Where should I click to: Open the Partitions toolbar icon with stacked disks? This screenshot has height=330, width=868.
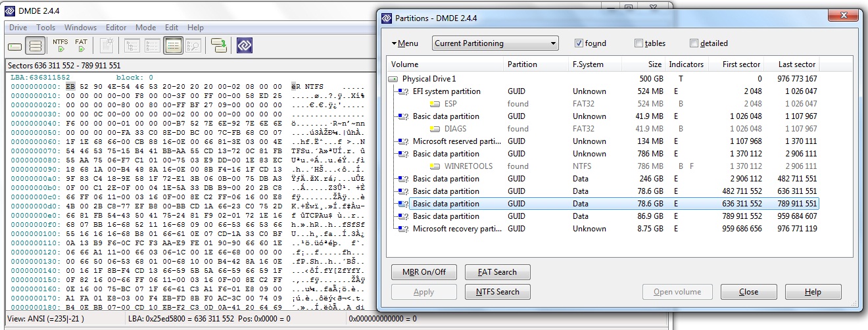pos(36,46)
